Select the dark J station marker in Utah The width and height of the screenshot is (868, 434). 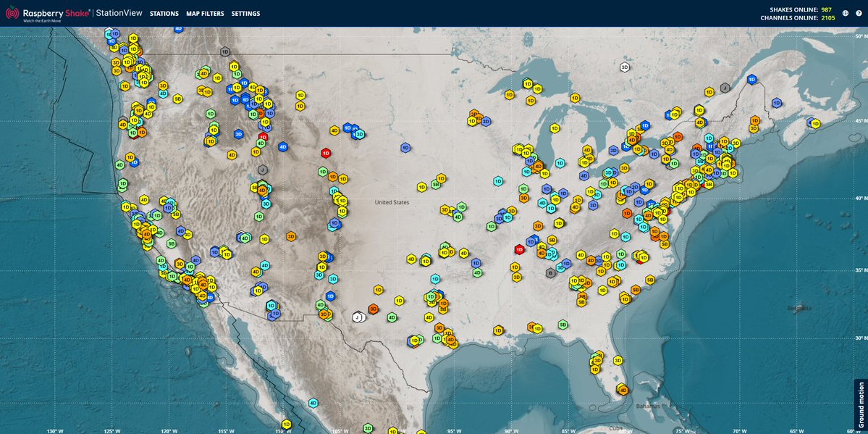coord(263,170)
